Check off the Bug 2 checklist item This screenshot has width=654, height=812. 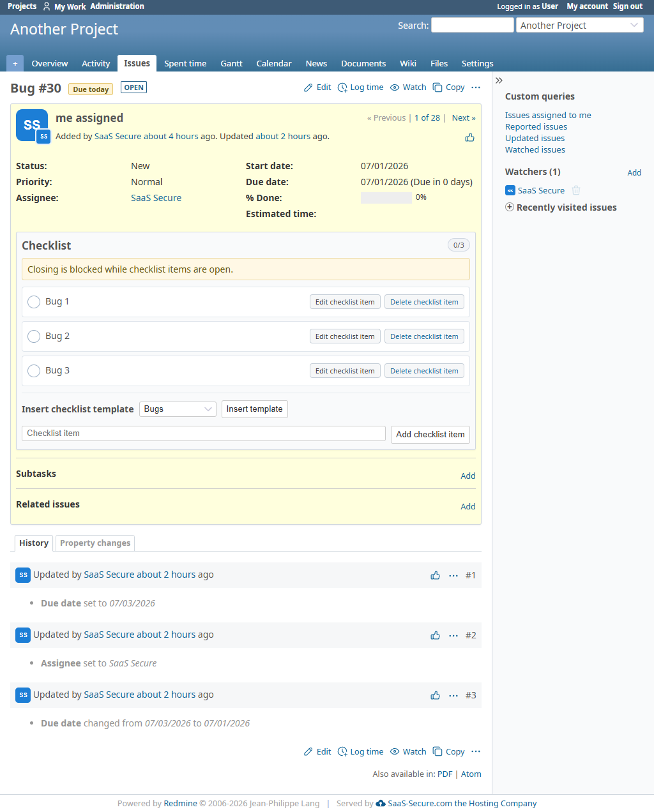click(34, 336)
